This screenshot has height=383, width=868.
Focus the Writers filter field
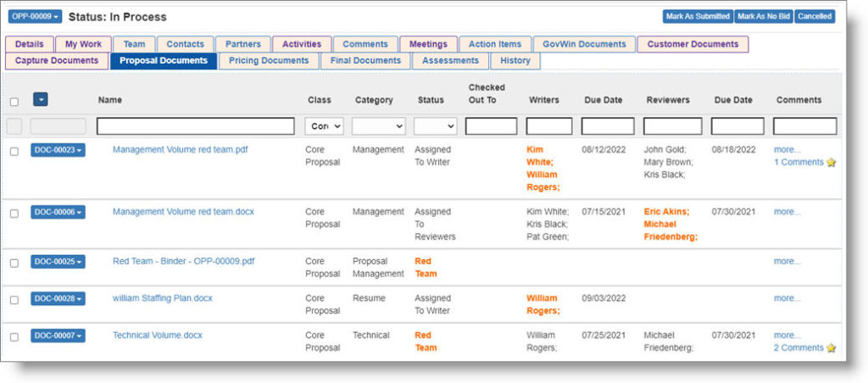click(549, 126)
